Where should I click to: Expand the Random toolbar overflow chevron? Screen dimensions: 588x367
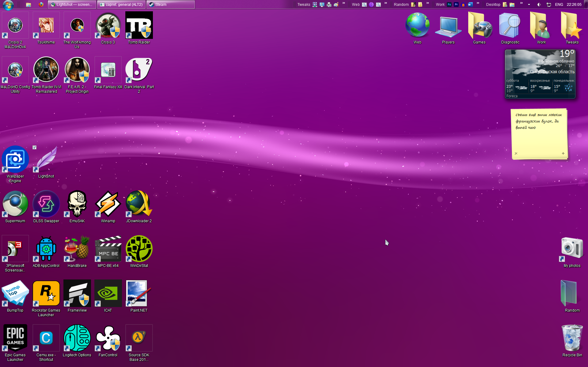(428, 3)
